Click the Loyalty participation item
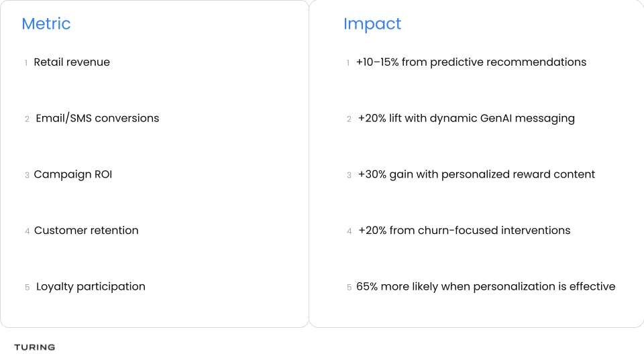This screenshot has width=644, height=362. [x=91, y=286]
